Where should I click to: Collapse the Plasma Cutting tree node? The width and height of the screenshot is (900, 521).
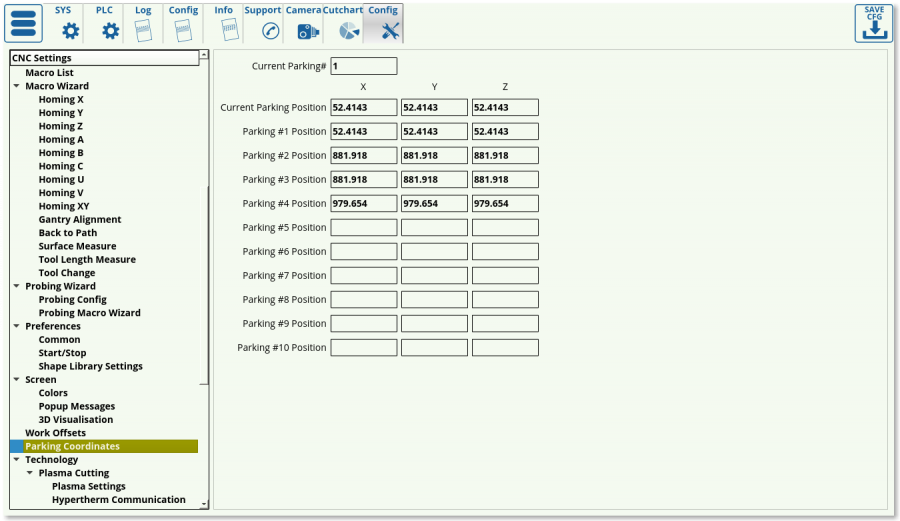click(30, 473)
